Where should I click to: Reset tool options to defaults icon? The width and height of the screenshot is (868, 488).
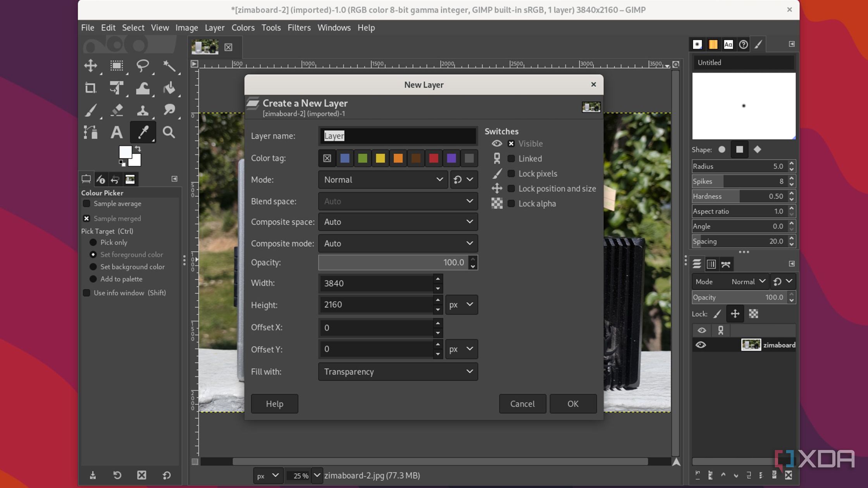pyautogui.click(x=166, y=475)
